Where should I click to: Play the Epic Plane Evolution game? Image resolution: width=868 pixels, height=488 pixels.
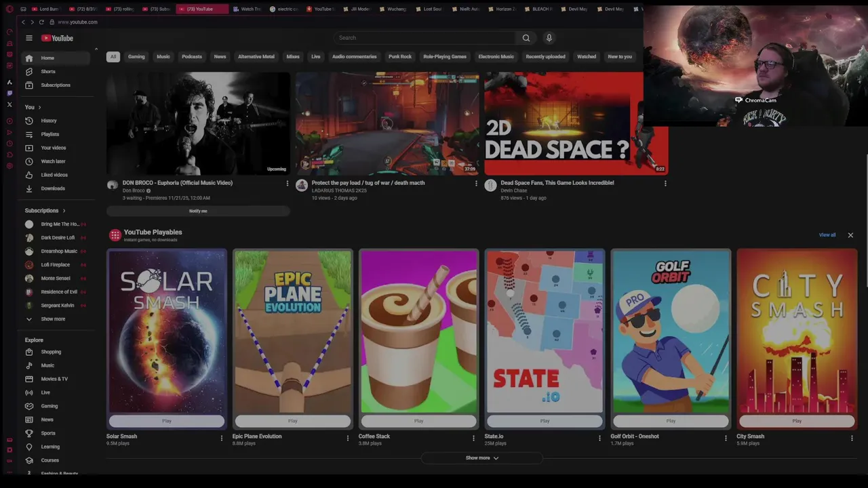pyautogui.click(x=292, y=421)
